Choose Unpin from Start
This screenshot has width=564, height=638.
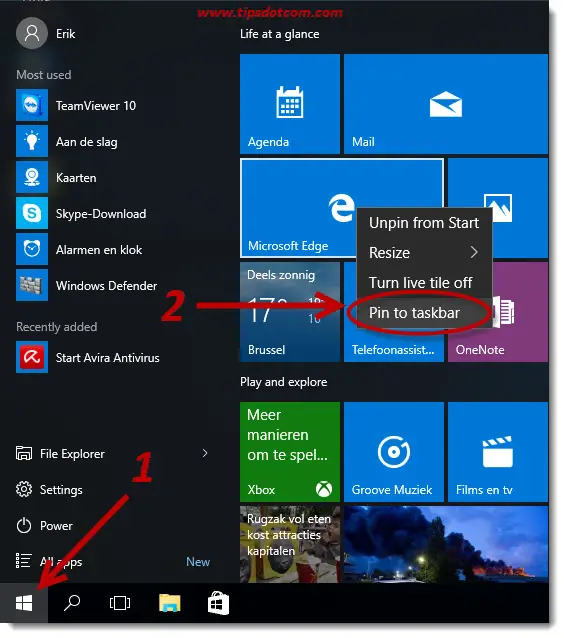point(424,223)
